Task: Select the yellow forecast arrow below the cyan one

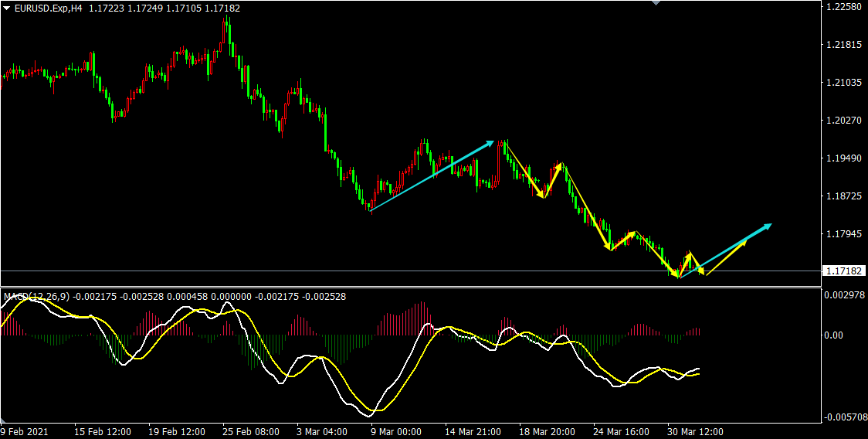Action: coord(726,257)
